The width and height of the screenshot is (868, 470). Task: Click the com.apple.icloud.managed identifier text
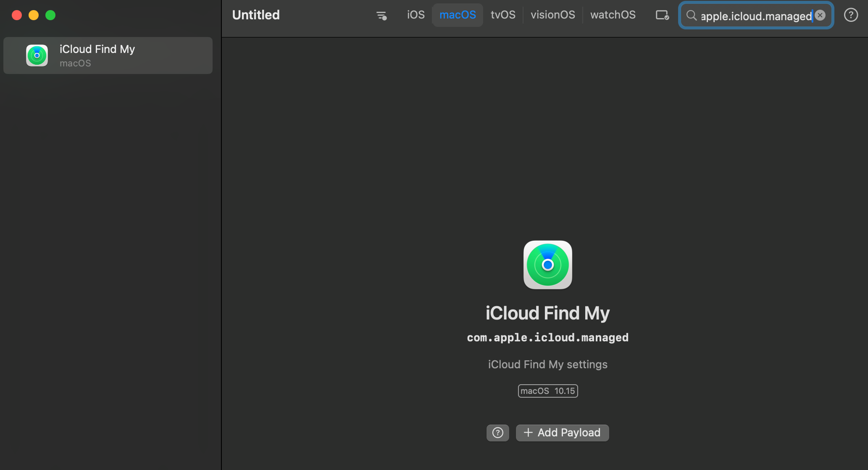pyautogui.click(x=547, y=338)
